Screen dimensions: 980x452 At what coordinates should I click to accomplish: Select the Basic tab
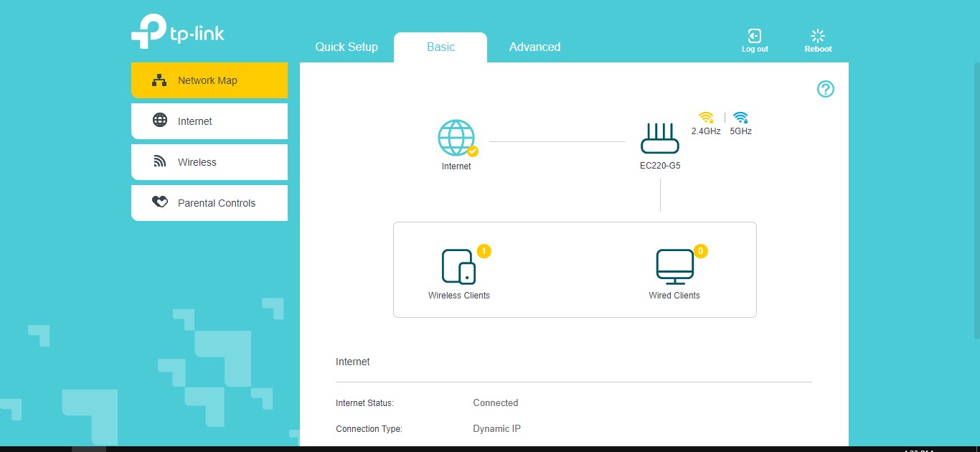[x=440, y=47]
